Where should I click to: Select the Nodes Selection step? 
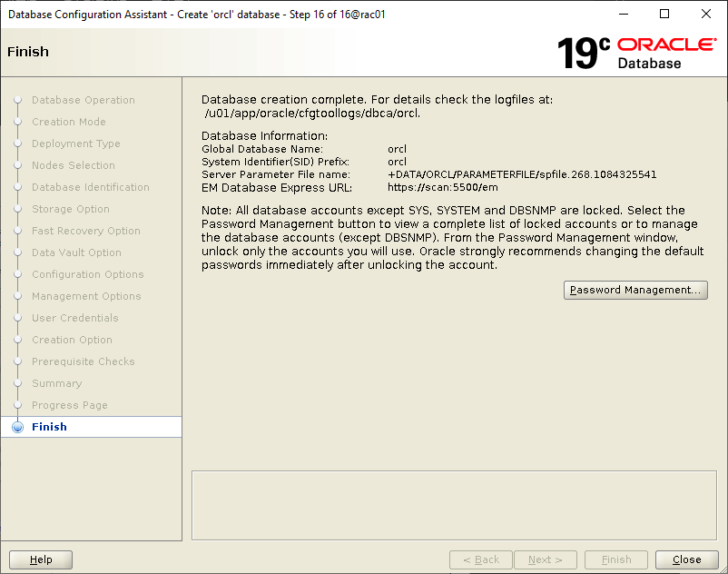tap(74, 165)
